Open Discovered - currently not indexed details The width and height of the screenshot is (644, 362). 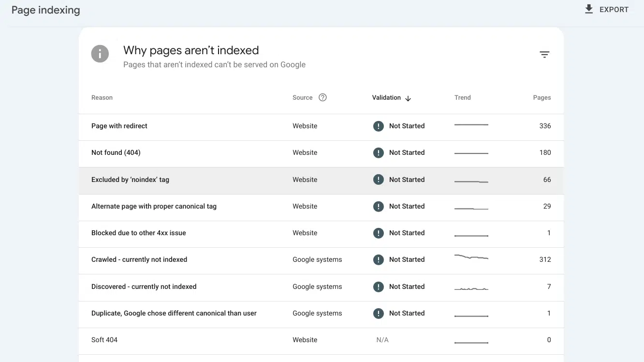coord(144,287)
